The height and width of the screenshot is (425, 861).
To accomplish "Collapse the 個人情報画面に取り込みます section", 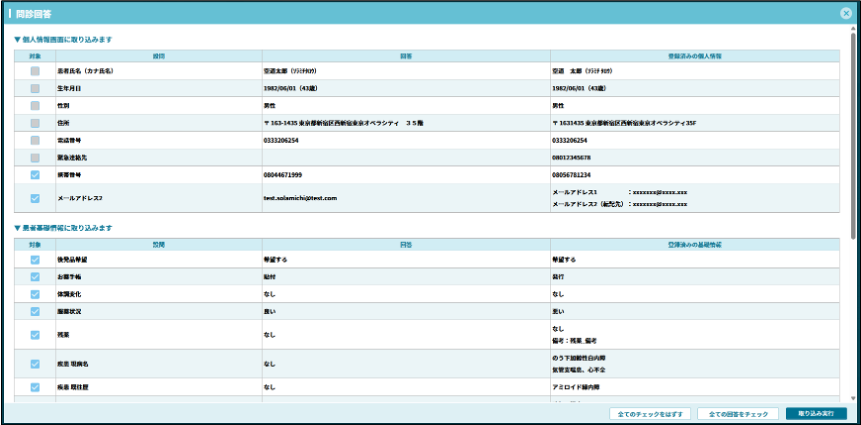I will (17, 40).
